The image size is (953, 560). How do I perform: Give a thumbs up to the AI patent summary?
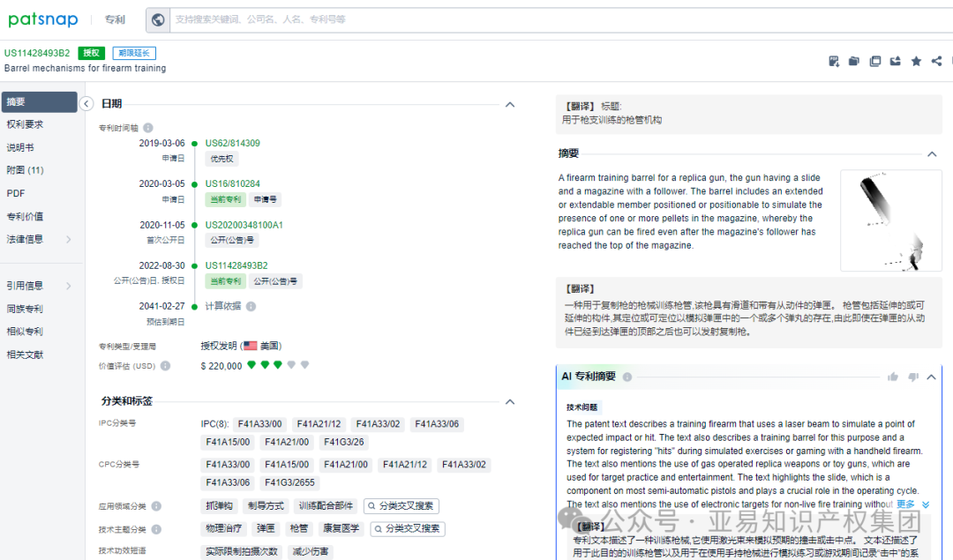click(x=893, y=377)
